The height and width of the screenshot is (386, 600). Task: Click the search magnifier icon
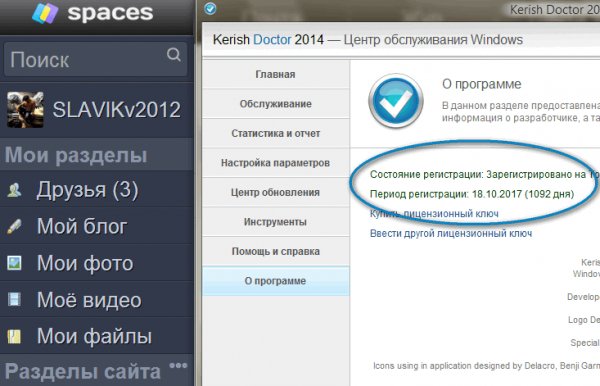tap(174, 55)
